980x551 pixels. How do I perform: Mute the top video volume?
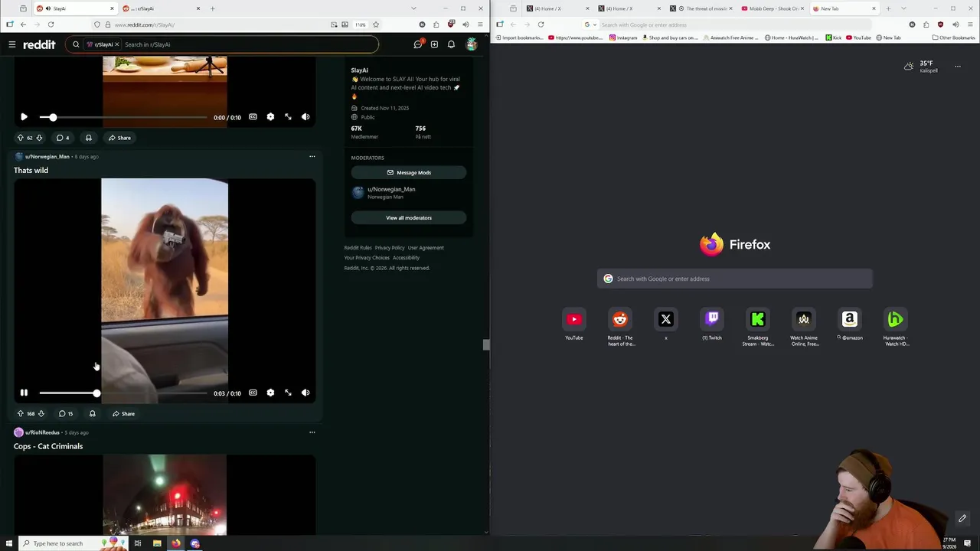click(305, 117)
